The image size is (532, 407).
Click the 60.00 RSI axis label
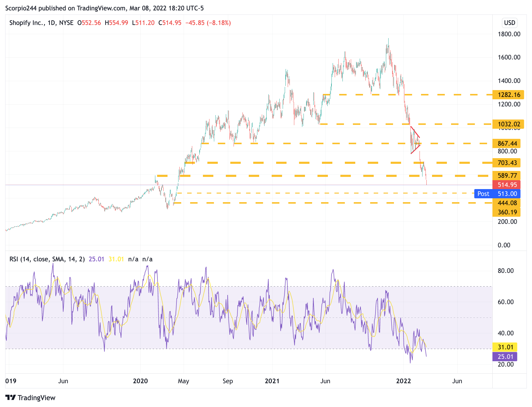click(x=506, y=302)
